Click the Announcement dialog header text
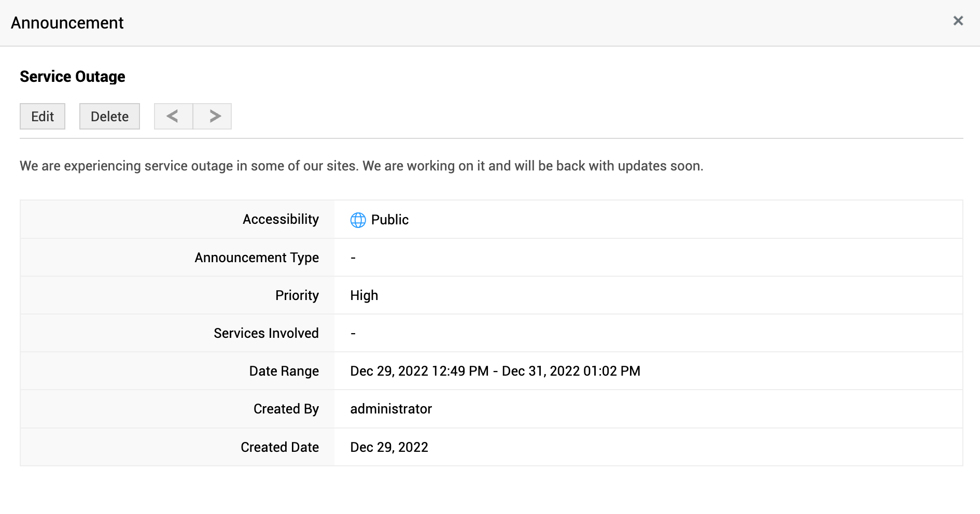 pyautogui.click(x=67, y=23)
